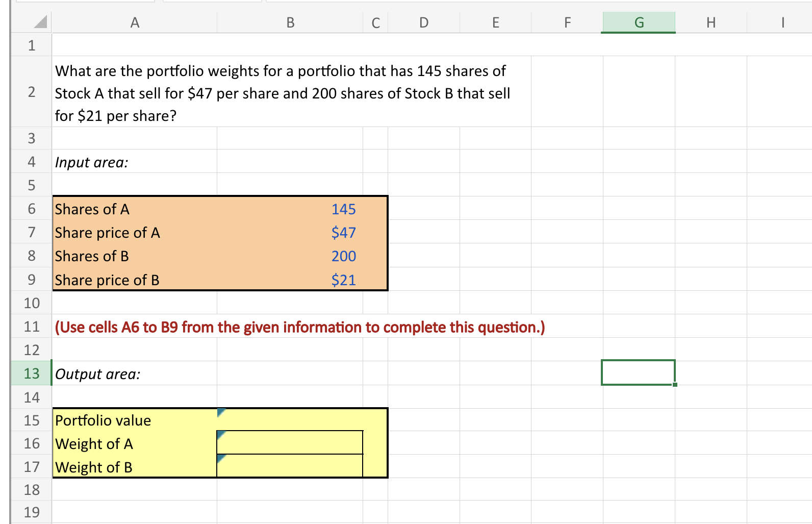Screen dimensions: 812x524
Task: Click the 'Portfolio value' label cell
Action: [135, 420]
